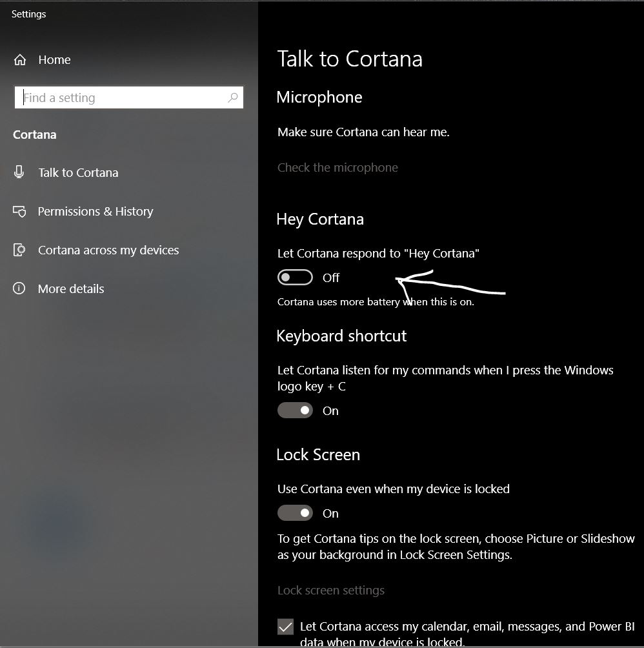The width and height of the screenshot is (644, 648).
Task: Click the Check the microphone link
Action: [337, 167]
